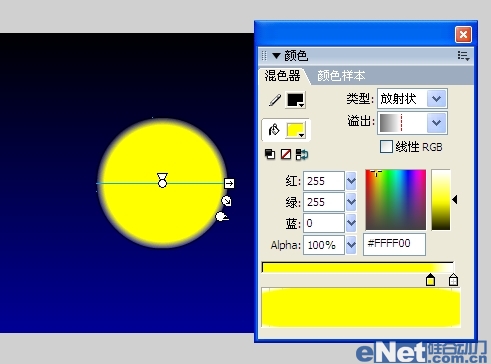This screenshot has height=364, width=491.
Task: Select the yellow gradient stop pointer
Action: tap(431, 280)
